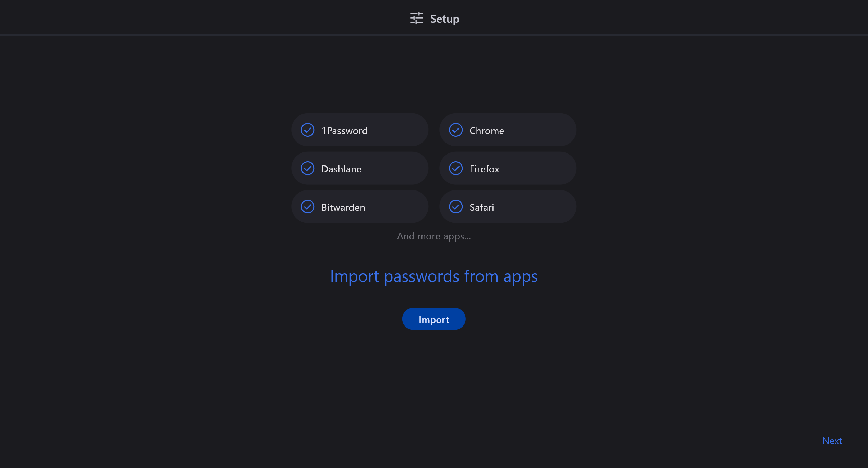Click the Safari label text
868x468 pixels.
click(481, 207)
